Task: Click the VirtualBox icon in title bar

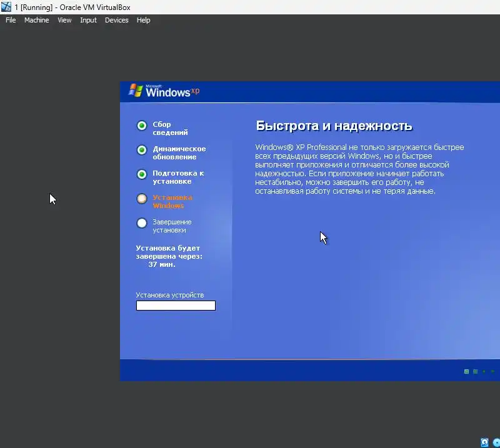Action: (6, 7)
